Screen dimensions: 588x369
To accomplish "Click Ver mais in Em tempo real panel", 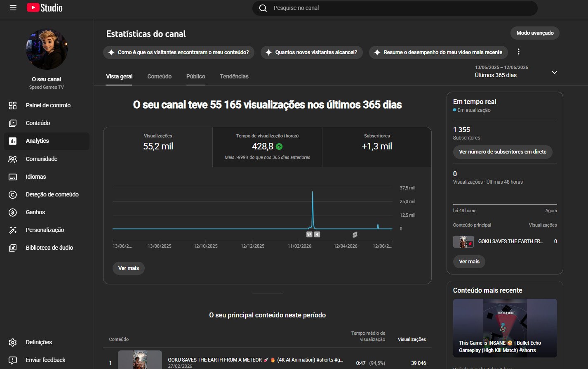I will pyautogui.click(x=469, y=262).
